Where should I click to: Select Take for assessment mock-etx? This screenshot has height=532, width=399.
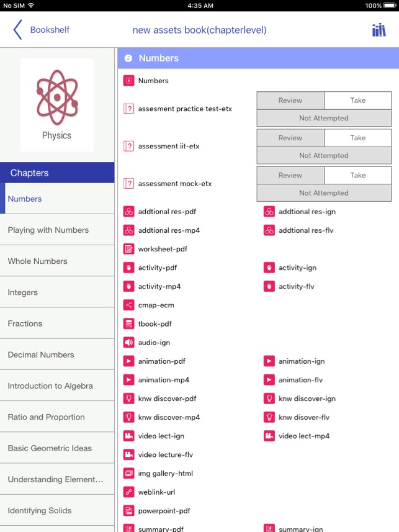[x=357, y=175]
